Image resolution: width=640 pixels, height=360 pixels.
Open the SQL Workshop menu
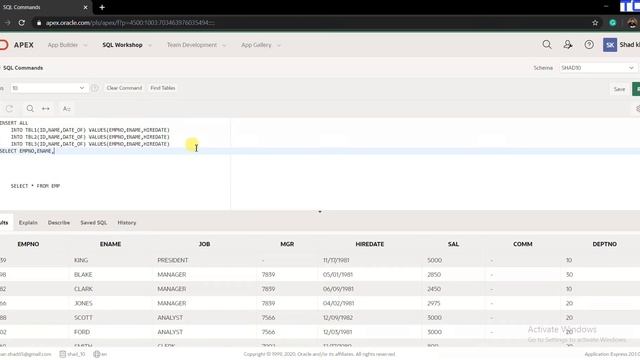(x=122, y=45)
